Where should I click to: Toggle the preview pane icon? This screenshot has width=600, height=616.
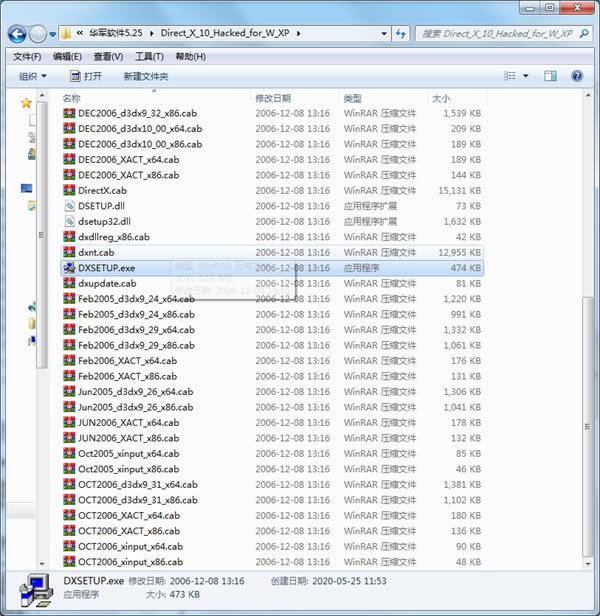550,76
